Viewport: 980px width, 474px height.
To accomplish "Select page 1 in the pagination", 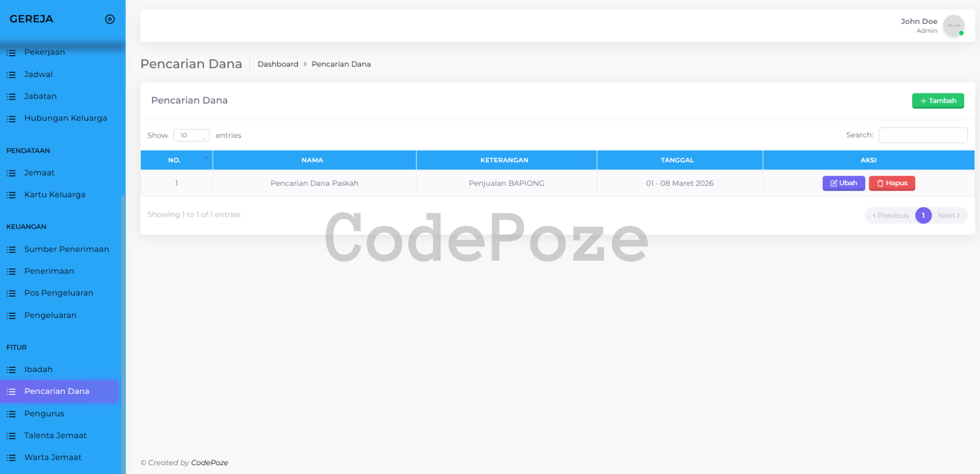I will (x=923, y=215).
